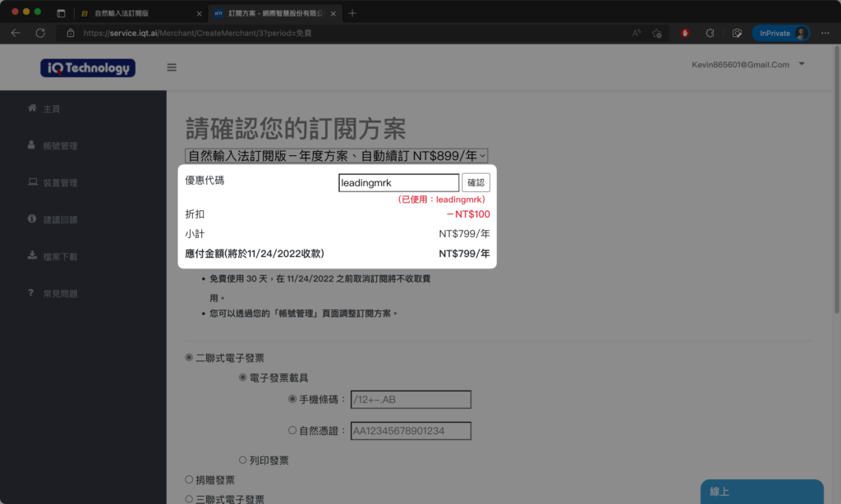Open the tab actions menu icon
This screenshot has height=504, width=841.
(61, 13)
